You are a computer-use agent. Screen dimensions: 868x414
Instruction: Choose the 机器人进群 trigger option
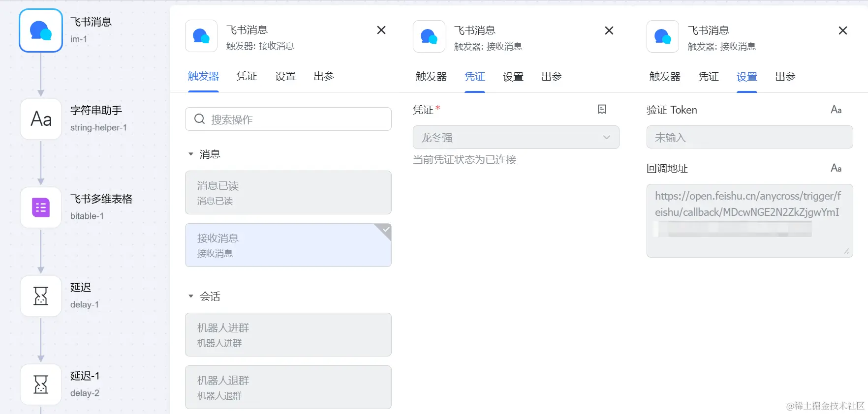coord(288,334)
